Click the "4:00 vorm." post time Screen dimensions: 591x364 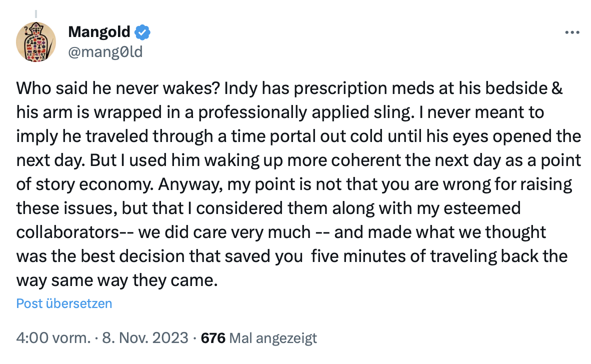(x=52, y=338)
